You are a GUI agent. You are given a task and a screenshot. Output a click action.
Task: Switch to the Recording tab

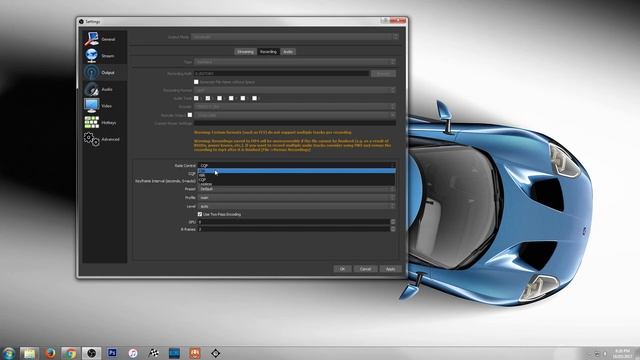tap(268, 52)
